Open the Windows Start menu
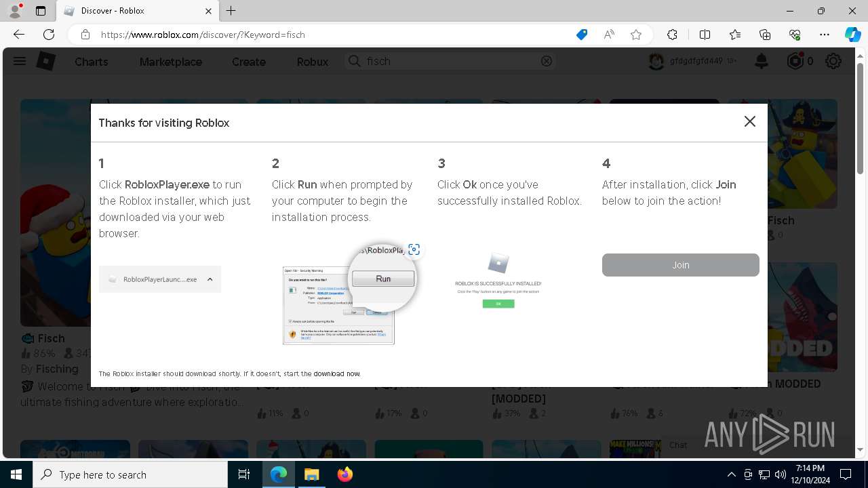This screenshot has width=868, height=488. point(16,474)
